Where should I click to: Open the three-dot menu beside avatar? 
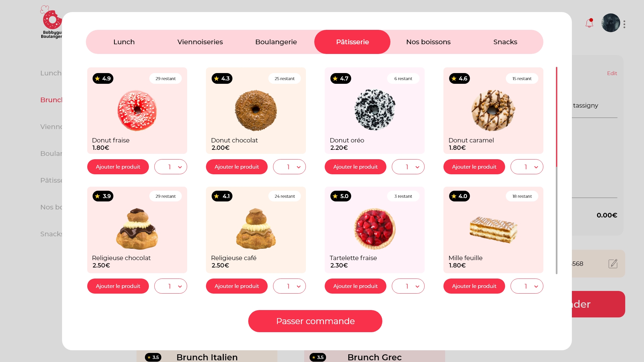tap(624, 24)
